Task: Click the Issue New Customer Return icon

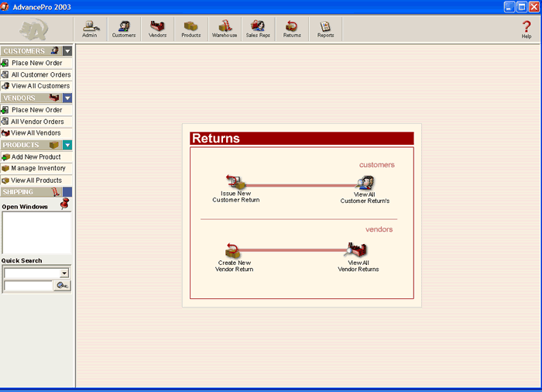Action: (235, 182)
